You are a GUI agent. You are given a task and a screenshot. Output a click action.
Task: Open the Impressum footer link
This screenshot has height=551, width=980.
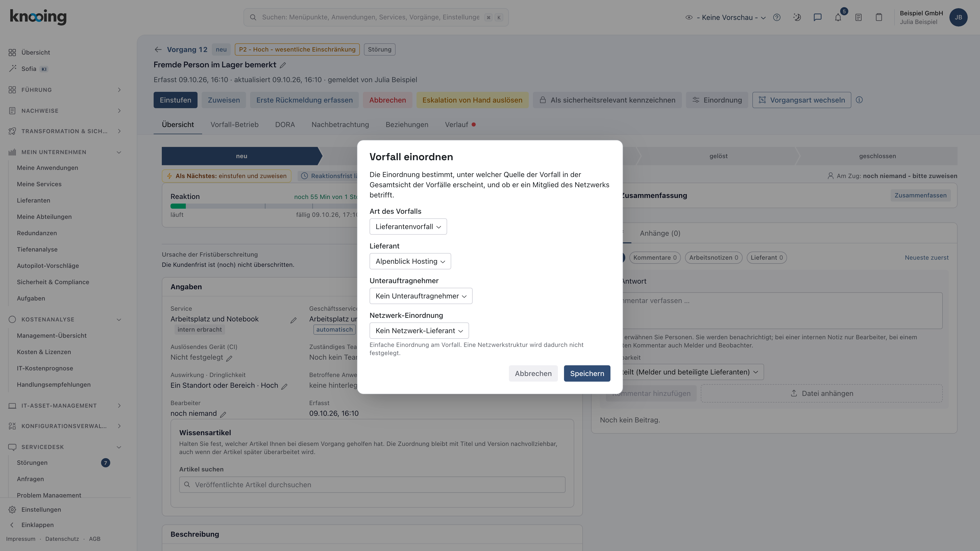(x=20, y=539)
